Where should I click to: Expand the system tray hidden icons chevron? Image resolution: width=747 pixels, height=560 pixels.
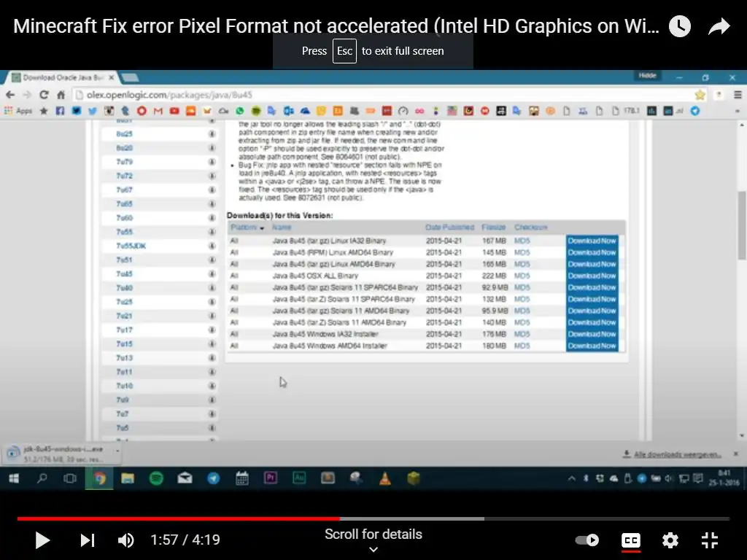[572, 479]
